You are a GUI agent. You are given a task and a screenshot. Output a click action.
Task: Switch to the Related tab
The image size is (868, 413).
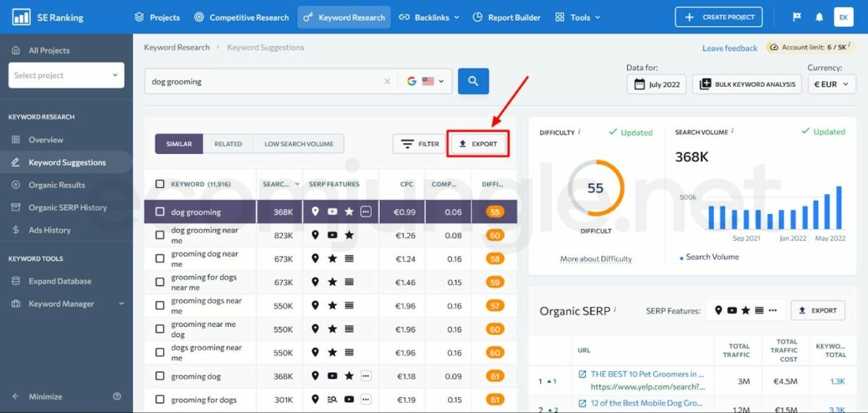[228, 144]
